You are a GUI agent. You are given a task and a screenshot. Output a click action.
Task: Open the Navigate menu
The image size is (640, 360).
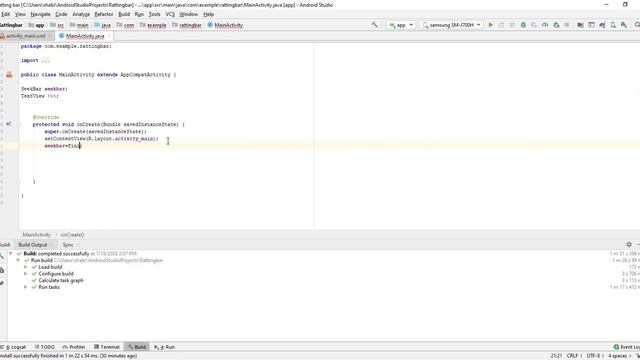(40, 14)
